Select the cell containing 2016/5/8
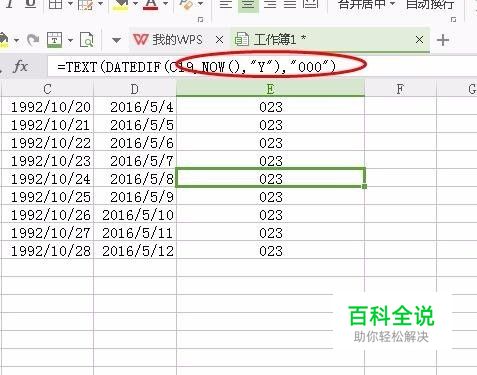This screenshot has height=375, width=477. pos(135,179)
